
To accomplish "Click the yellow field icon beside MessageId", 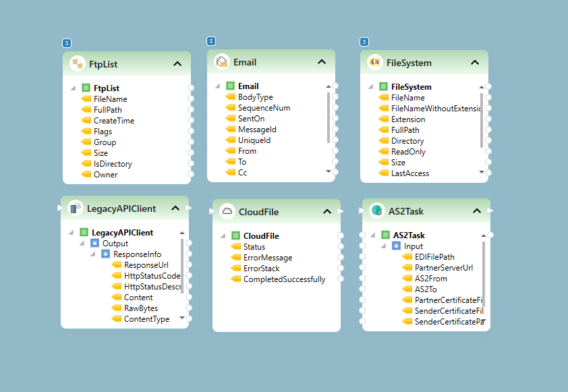I will 231,129.
